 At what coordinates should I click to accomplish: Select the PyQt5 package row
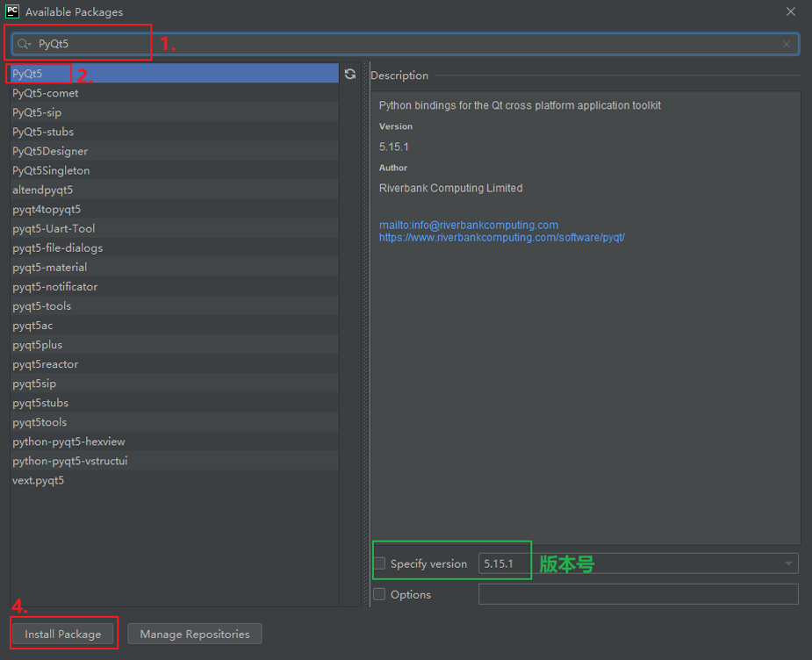tap(175, 74)
